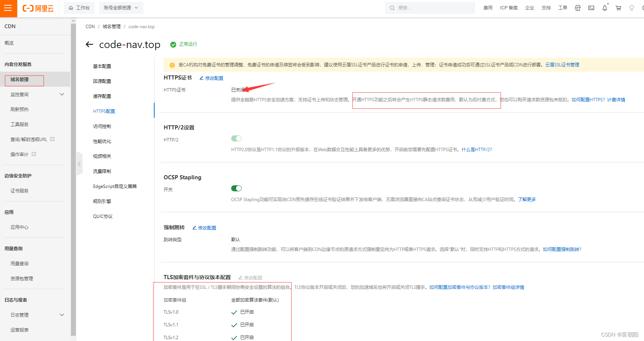The width and height of the screenshot is (644, 341).
Task: Open the 账号全部资源 dropdown
Action: pyautogui.click(x=121, y=8)
